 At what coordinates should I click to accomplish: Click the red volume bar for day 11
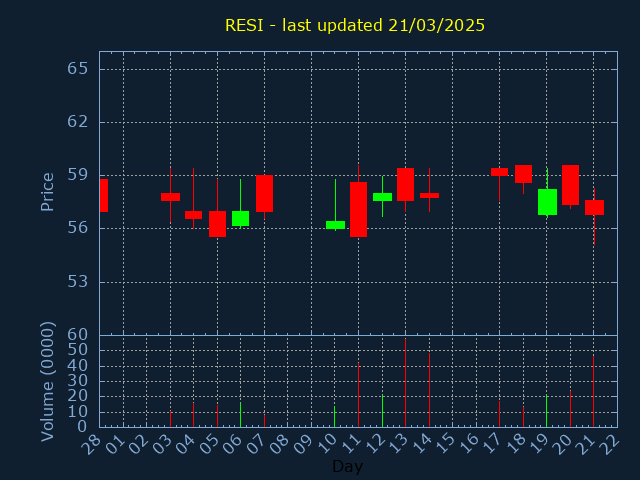[358, 395]
